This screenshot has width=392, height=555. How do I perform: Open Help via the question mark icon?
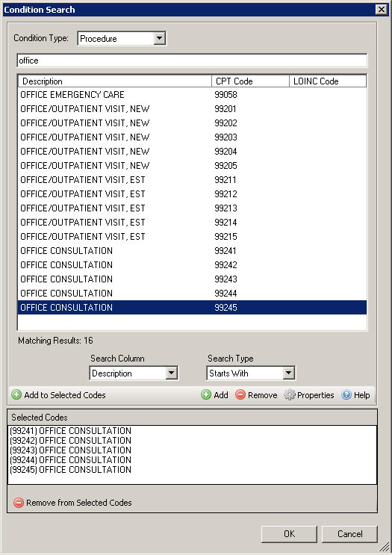[x=346, y=394]
